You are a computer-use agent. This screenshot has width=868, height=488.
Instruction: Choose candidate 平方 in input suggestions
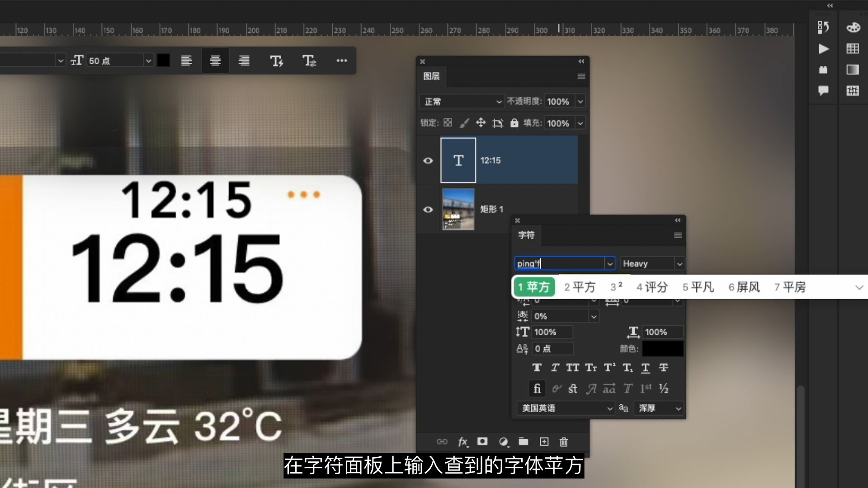pyautogui.click(x=580, y=287)
